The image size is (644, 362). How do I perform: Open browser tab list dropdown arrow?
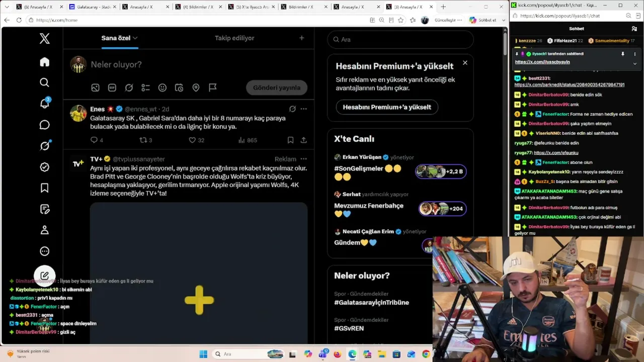click(7, 7)
